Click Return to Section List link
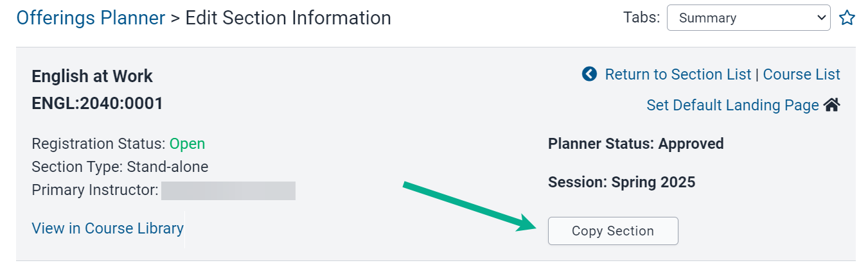This screenshot has width=868, height=272. pyautogui.click(x=678, y=74)
